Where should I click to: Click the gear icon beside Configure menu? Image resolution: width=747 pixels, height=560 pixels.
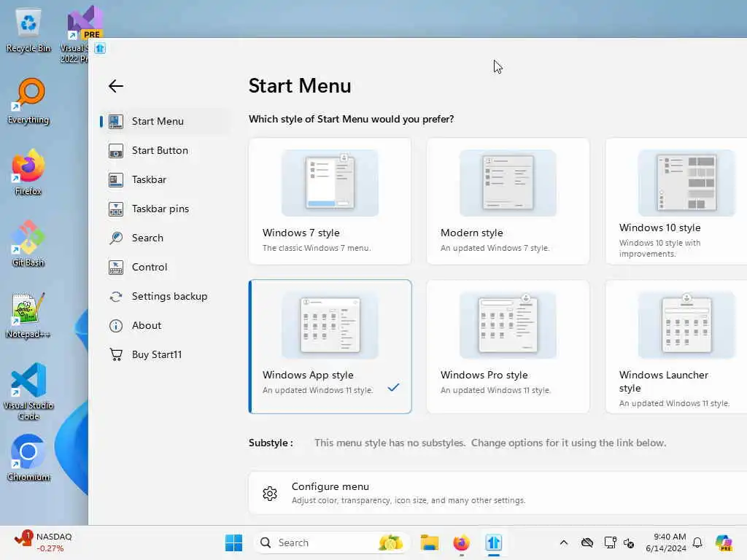coord(270,494)
